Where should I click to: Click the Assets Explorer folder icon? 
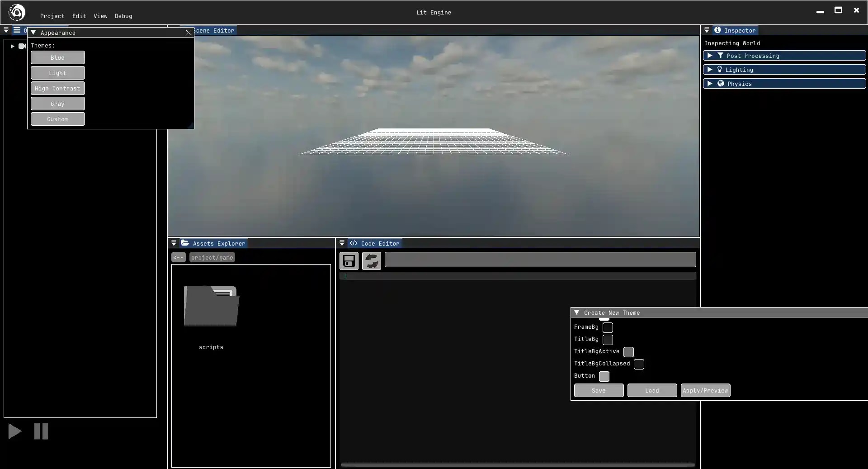pos(185,243)
